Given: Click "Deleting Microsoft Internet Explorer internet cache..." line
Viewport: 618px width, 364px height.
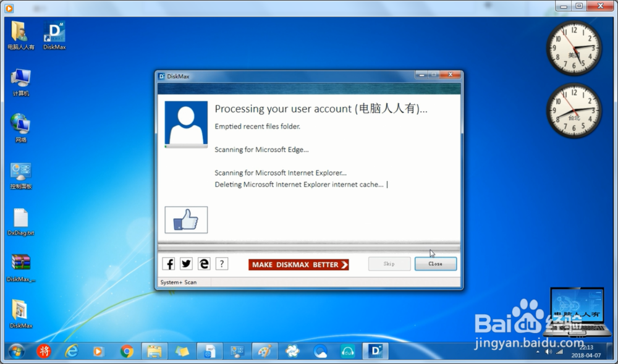Looking at the screenshot, I should [x=299, y=184].
